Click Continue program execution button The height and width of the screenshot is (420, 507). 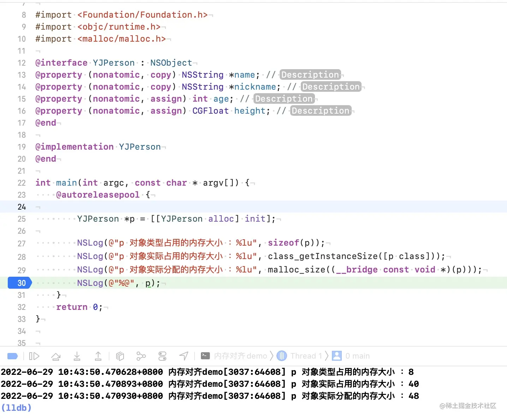34,356
